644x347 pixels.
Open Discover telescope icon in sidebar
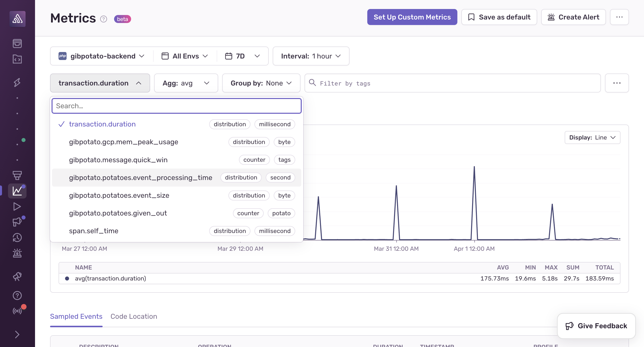pos(17,276)
